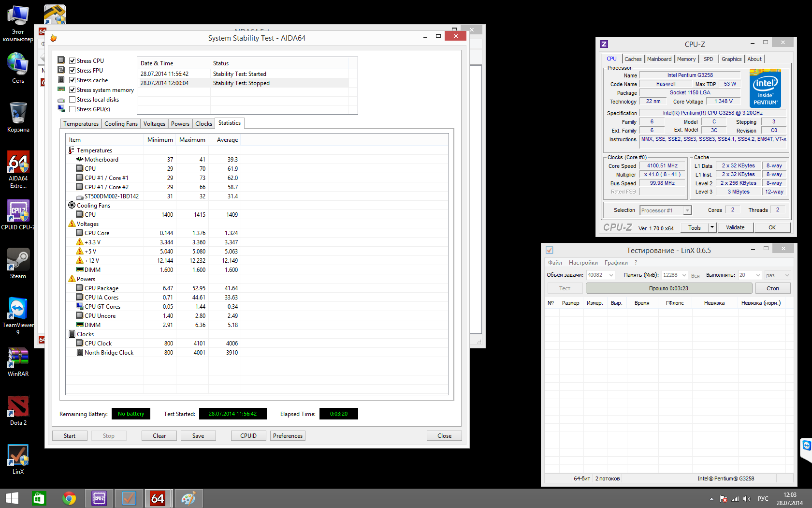Open the network signal tray icon

[x=735, y=499]
